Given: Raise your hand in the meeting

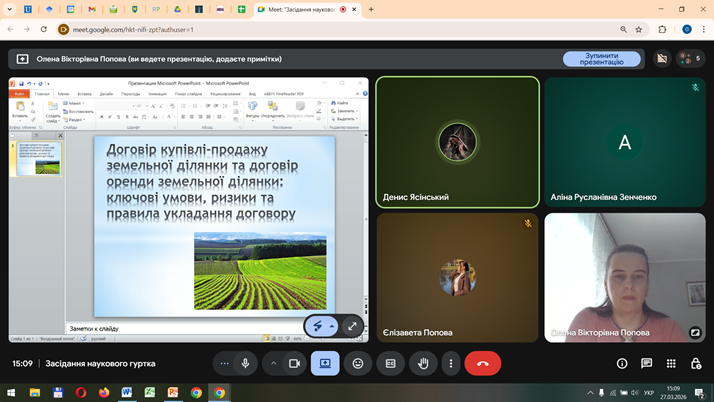Looking at the screenshot, I should coord(423,363).
